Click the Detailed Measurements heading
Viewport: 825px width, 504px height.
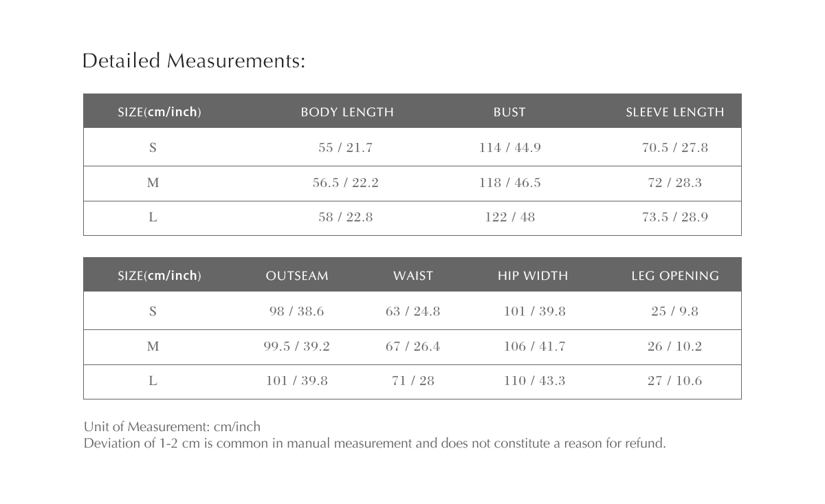(x=193, y=61)
